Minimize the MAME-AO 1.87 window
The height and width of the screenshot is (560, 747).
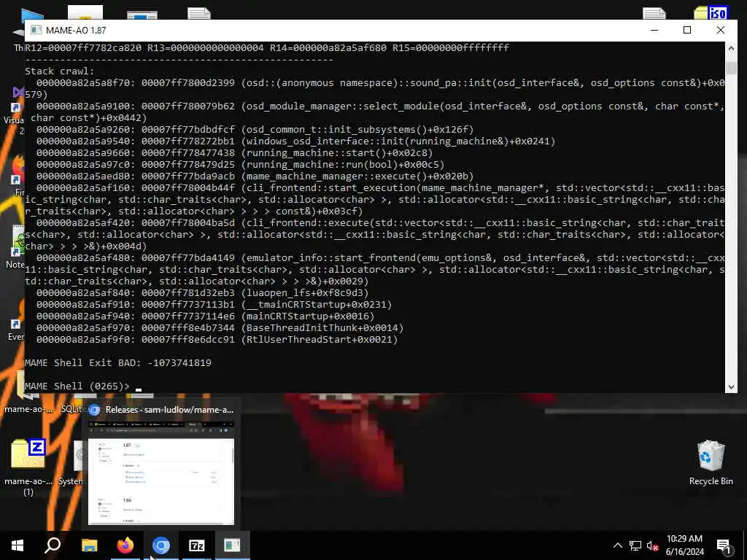(x=654, y=30)
